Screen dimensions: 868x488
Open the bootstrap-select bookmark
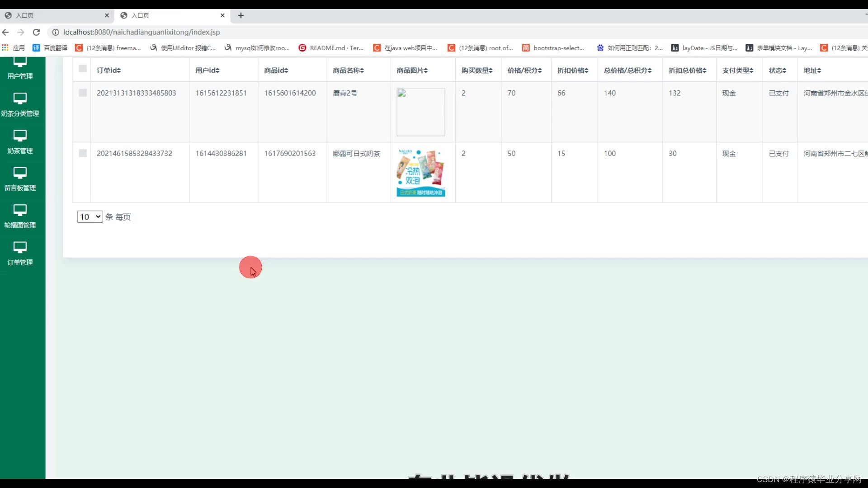click(553, 48)
